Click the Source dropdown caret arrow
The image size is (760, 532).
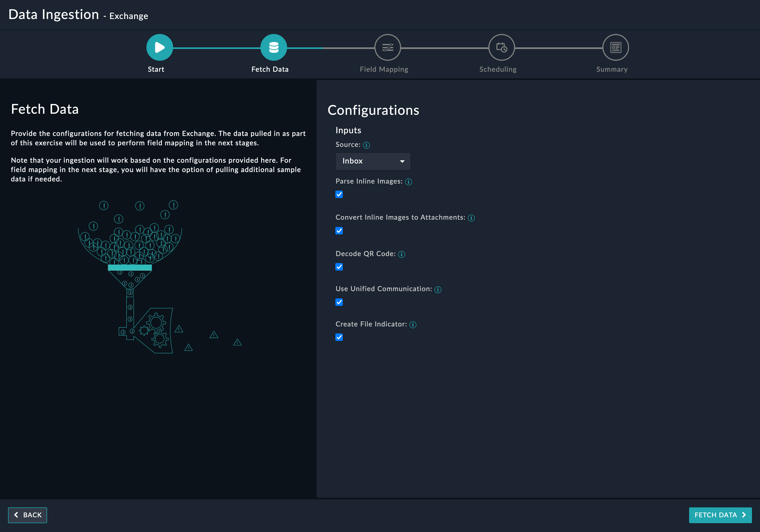[x=402, y=162]
